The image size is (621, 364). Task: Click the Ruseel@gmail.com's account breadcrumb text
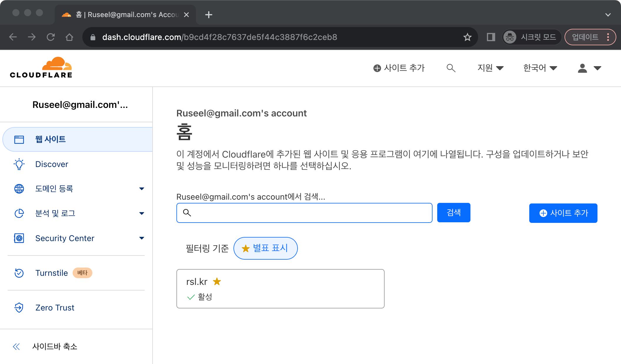coord(241,113)
